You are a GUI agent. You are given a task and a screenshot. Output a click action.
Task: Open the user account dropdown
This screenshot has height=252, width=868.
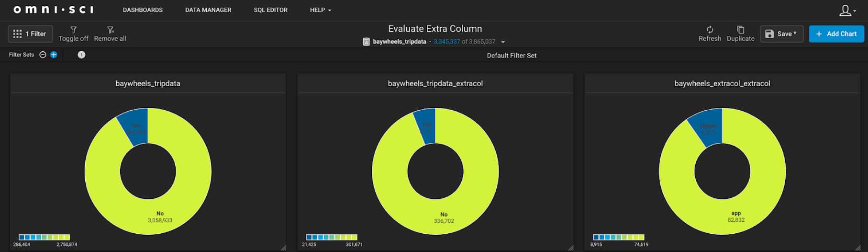(847, 10)
